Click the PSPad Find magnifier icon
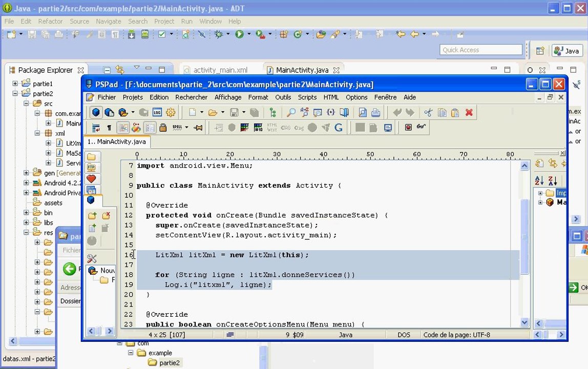This screenshot has width=588, height=369. 290,112
